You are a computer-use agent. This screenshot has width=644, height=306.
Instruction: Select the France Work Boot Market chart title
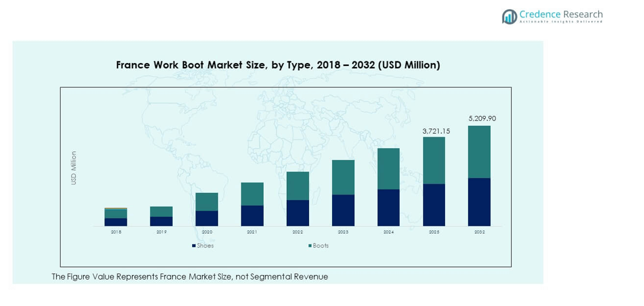click(278, 65)
